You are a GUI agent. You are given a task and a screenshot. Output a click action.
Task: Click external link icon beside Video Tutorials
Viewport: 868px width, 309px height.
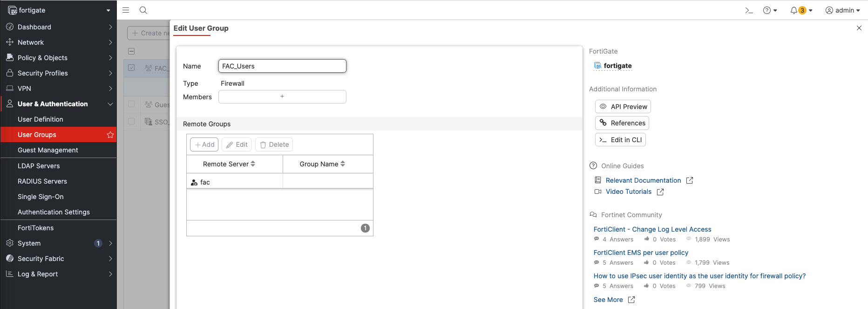pos(660,192)
